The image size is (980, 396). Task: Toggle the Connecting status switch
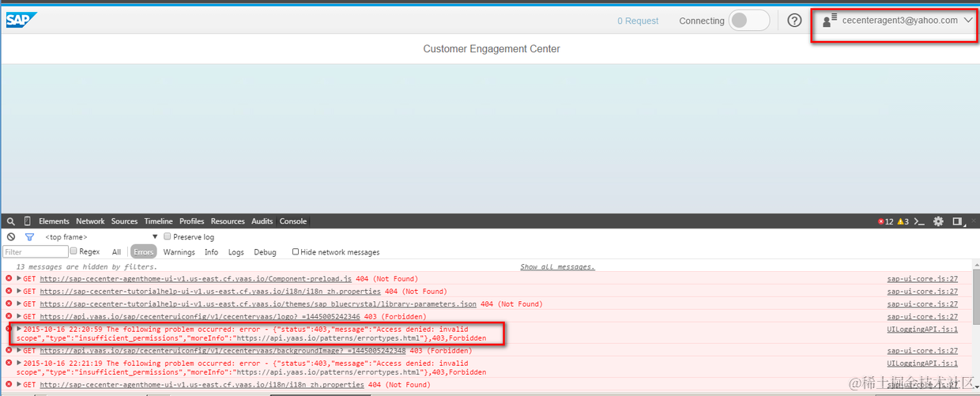coord(748,21)
